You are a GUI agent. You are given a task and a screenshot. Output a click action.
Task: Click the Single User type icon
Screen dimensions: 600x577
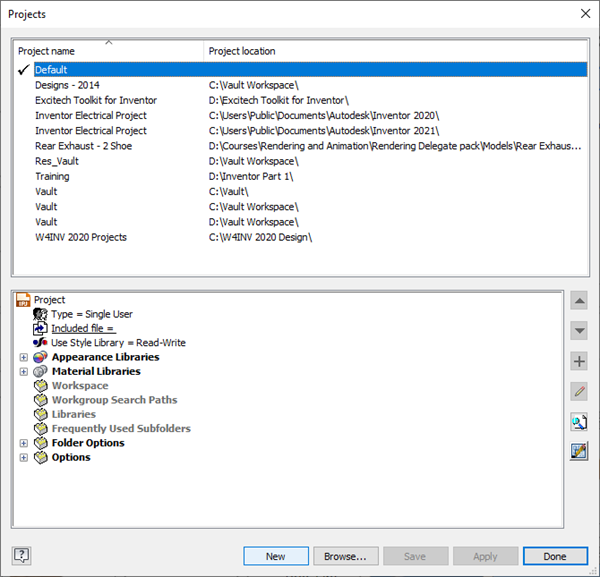click(40, 314)
